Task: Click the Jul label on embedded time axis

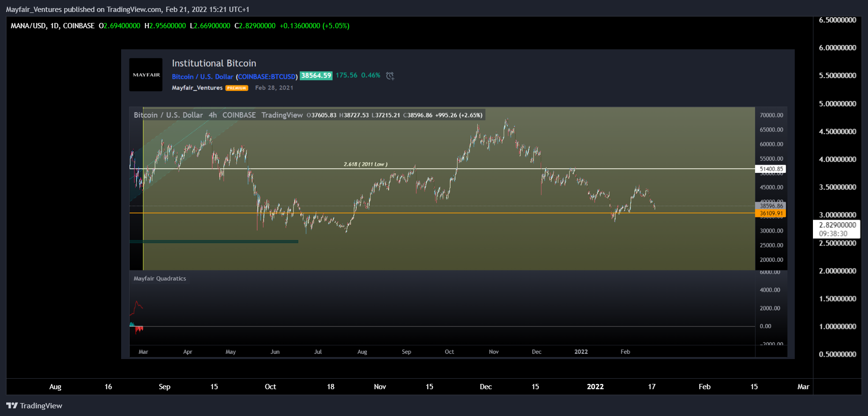Action: coord(318,352)
